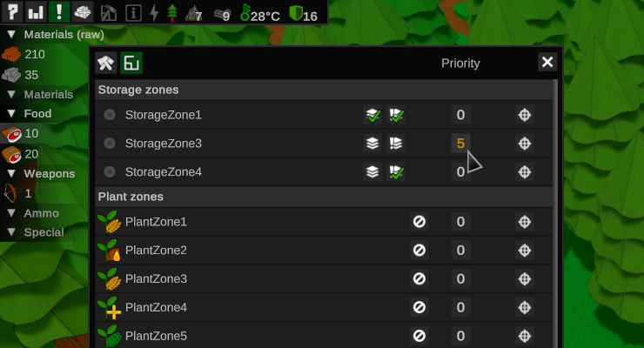The width and height of the screenshot is (644, 348).
Task: Click the prohibit icon for PlantZone1
Action: tap(419, 222)
